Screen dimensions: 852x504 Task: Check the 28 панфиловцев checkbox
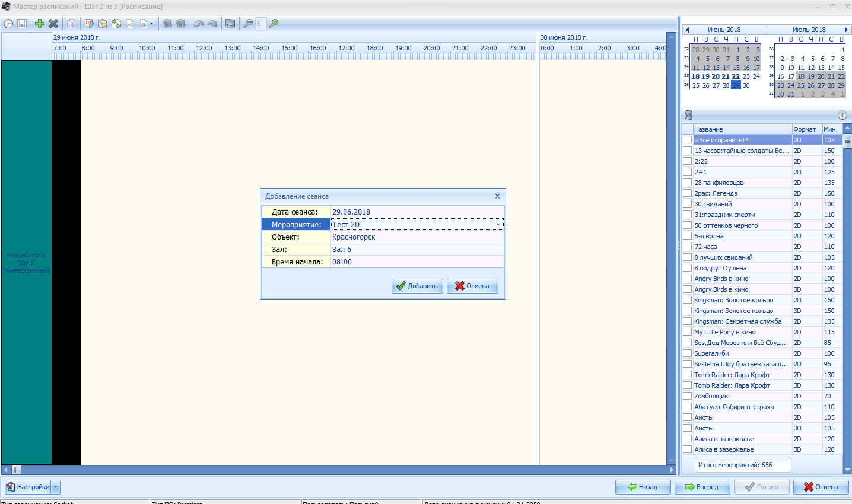[687, 183]
